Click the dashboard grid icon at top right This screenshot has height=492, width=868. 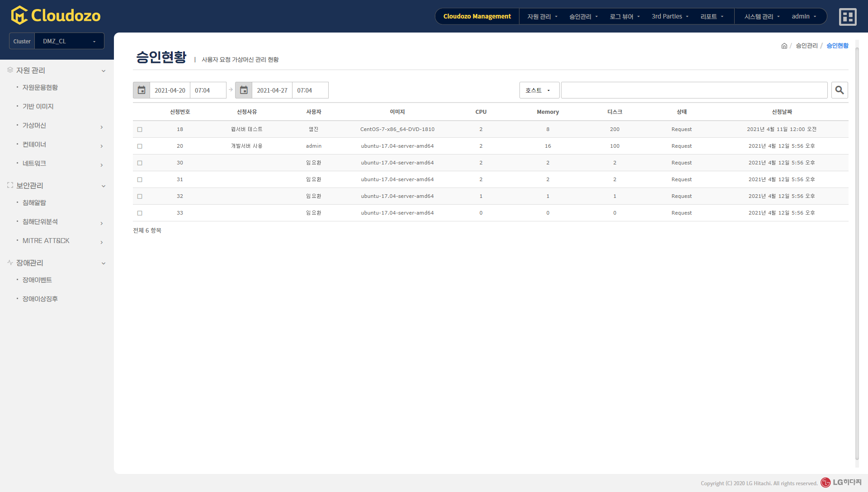[848, 17]
